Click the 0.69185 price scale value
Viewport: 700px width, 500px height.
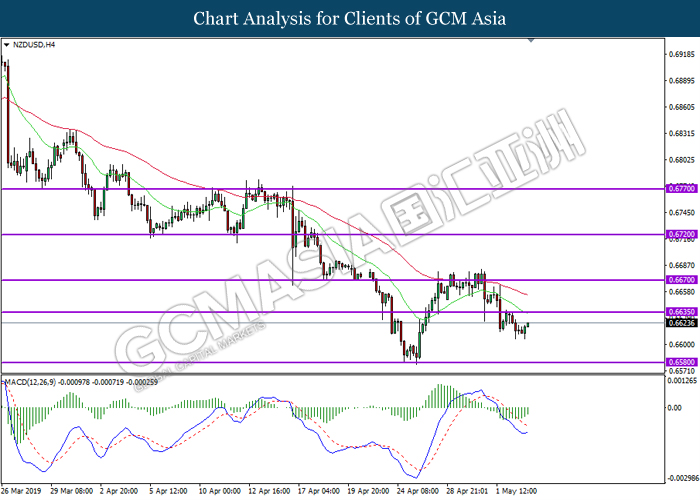click(x=682, y=54)
